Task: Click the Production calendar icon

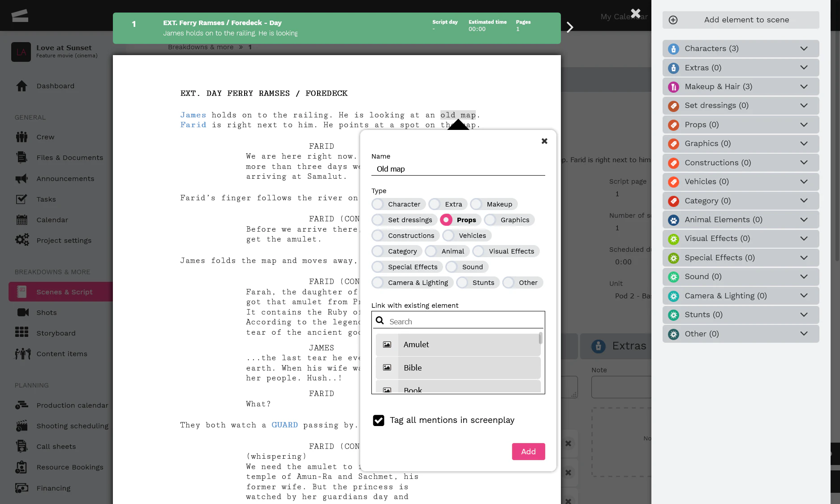Action: (x=22, y=405)
